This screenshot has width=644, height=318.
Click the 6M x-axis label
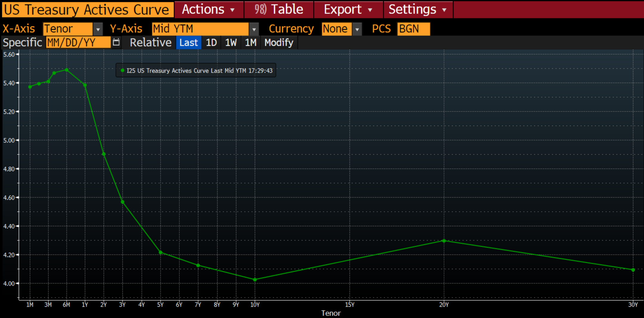(x=66, y=305)
